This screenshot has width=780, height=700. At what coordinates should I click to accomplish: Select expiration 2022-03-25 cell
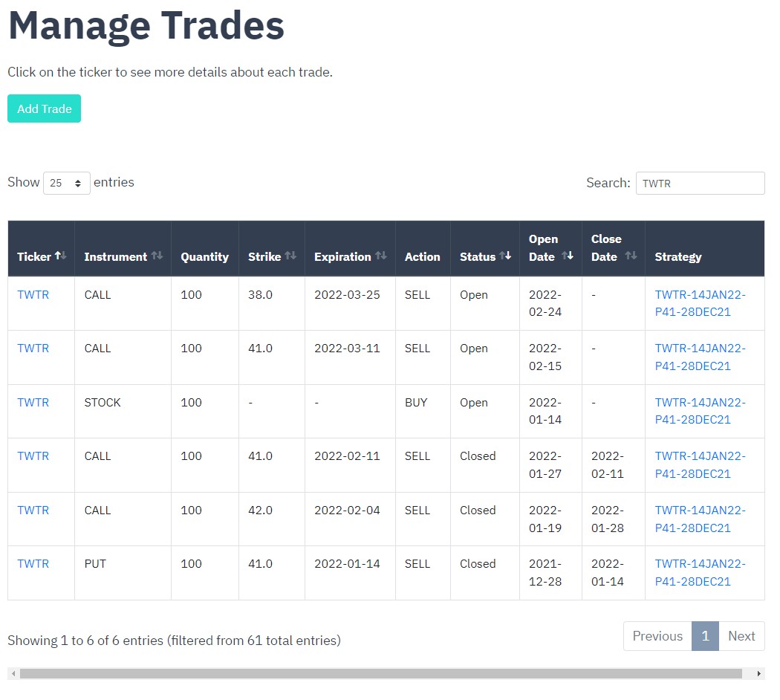350,303
